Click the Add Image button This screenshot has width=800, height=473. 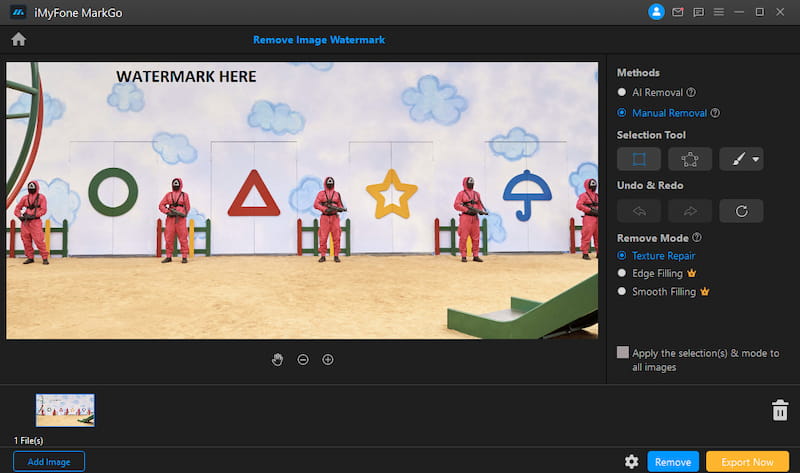(x=49, y=462)
